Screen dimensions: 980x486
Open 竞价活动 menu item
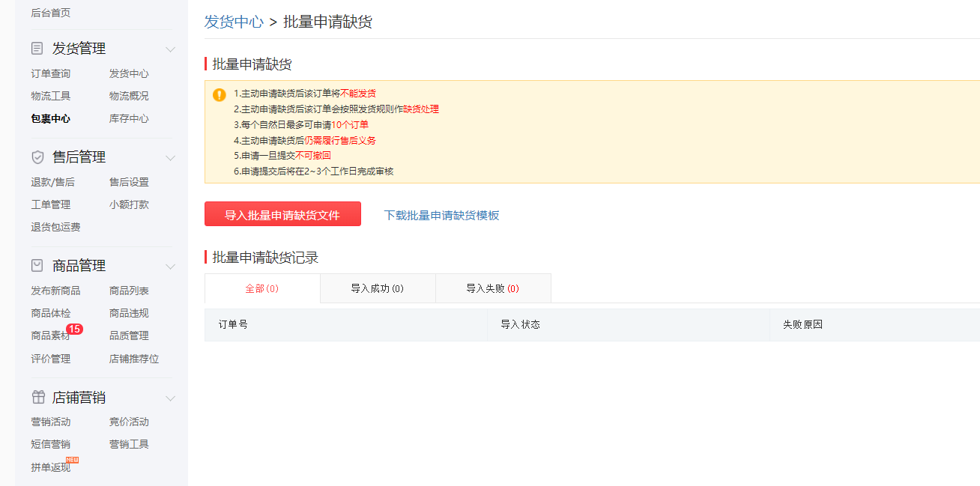[129, 422]
